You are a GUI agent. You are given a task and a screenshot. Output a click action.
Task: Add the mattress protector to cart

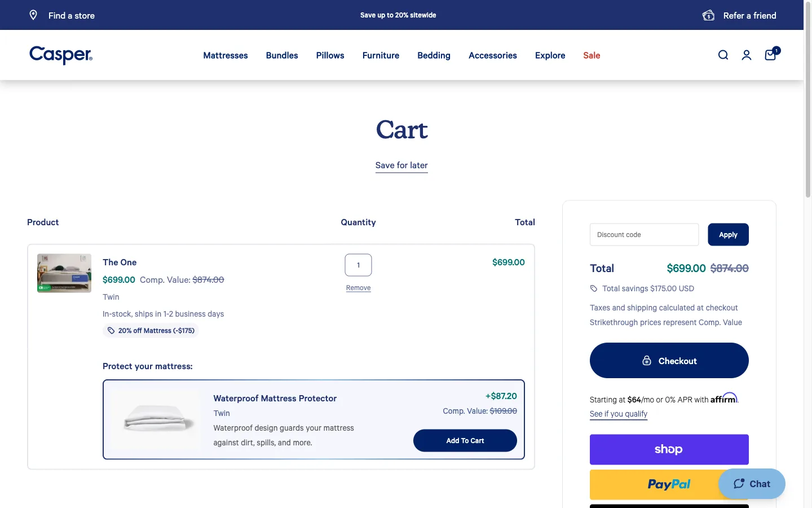pyautogui.click(x=465, y=441)
